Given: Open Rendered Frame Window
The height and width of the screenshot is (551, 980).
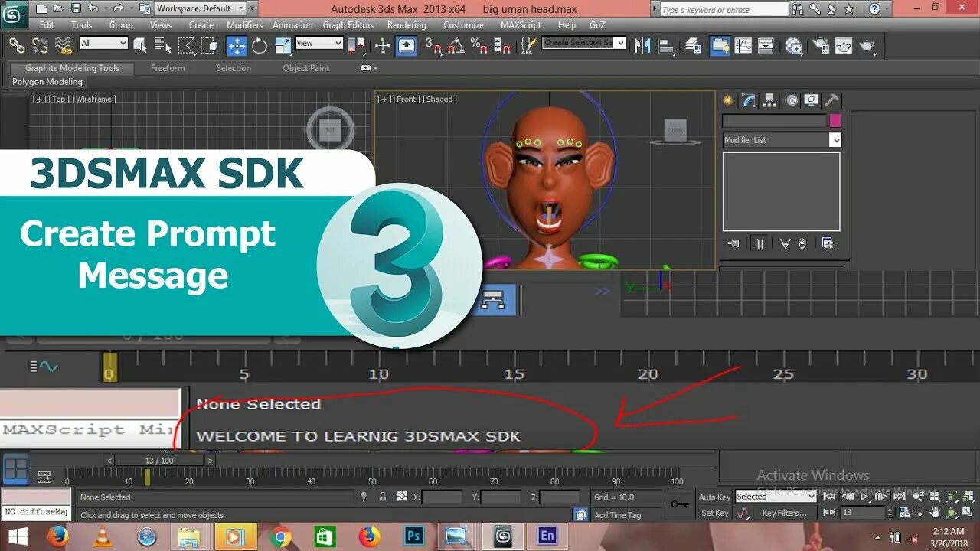Looking at the screenshot, I should 844,46.
